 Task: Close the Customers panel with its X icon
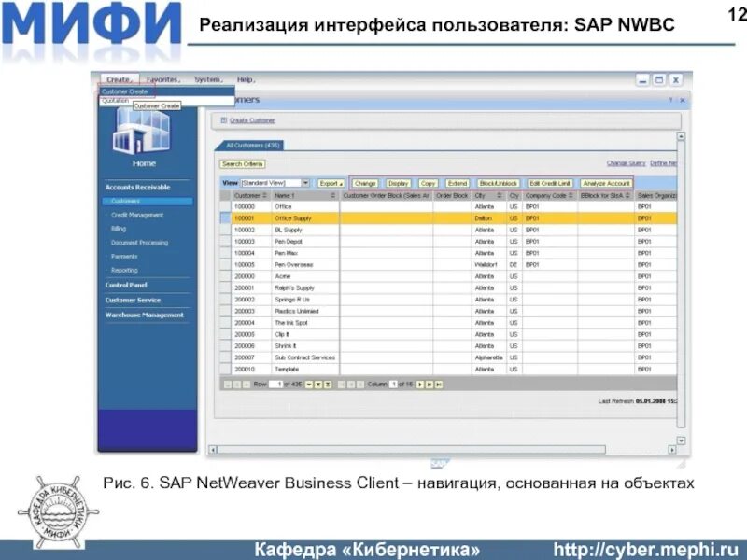683,101
